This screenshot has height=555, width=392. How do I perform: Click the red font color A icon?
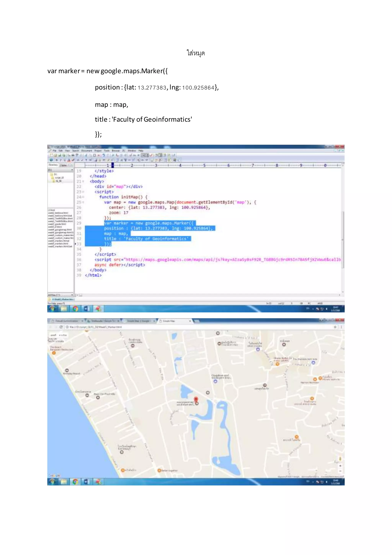click(69, 160)
